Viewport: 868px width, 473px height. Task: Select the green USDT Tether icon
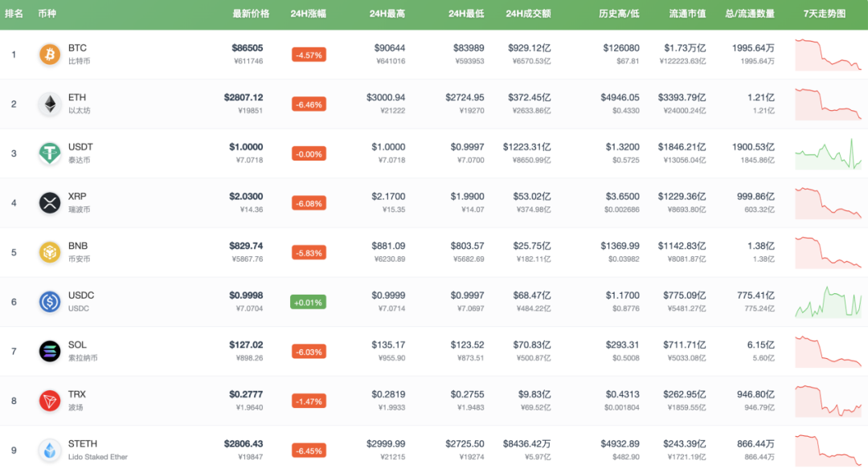tap(50, 153)
